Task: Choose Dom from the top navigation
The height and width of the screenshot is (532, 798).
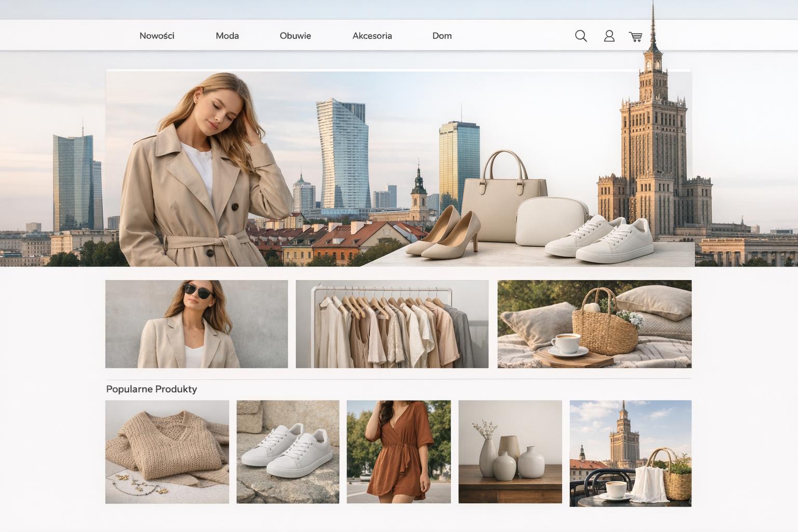Action: tap(442, 36)
